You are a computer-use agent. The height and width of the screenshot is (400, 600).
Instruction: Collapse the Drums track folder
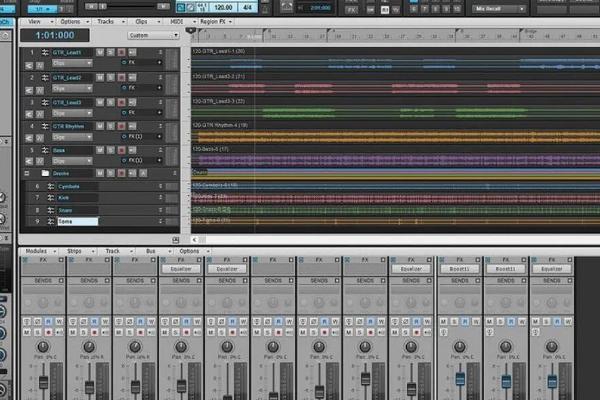pyautogui.click(x=27, y=173)
